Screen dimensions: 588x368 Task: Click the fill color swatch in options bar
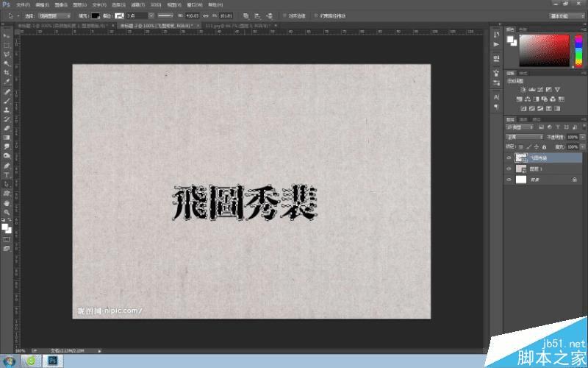coord(96,15)
